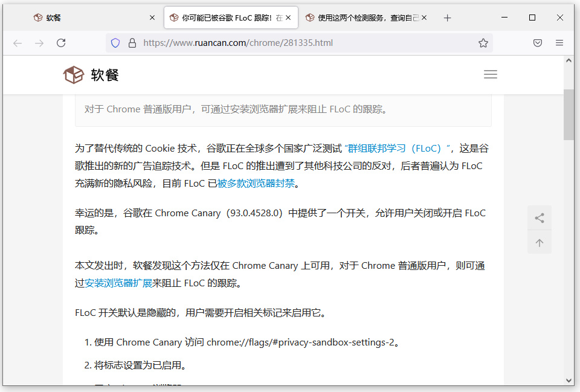This screenshot has height=392, width=580.
Task: Follow the 安装浏览器扩展 link
Action: 118,283
